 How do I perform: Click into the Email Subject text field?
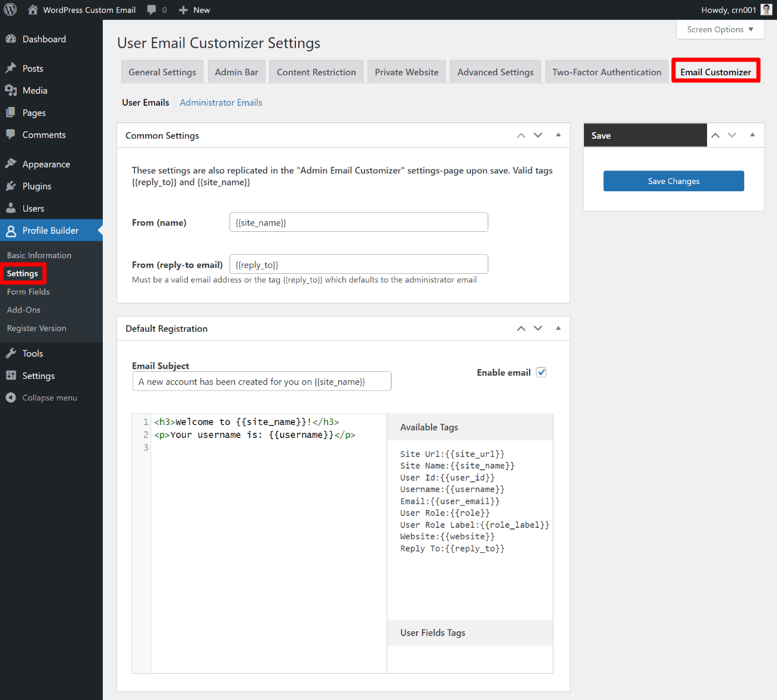point(262,381)
